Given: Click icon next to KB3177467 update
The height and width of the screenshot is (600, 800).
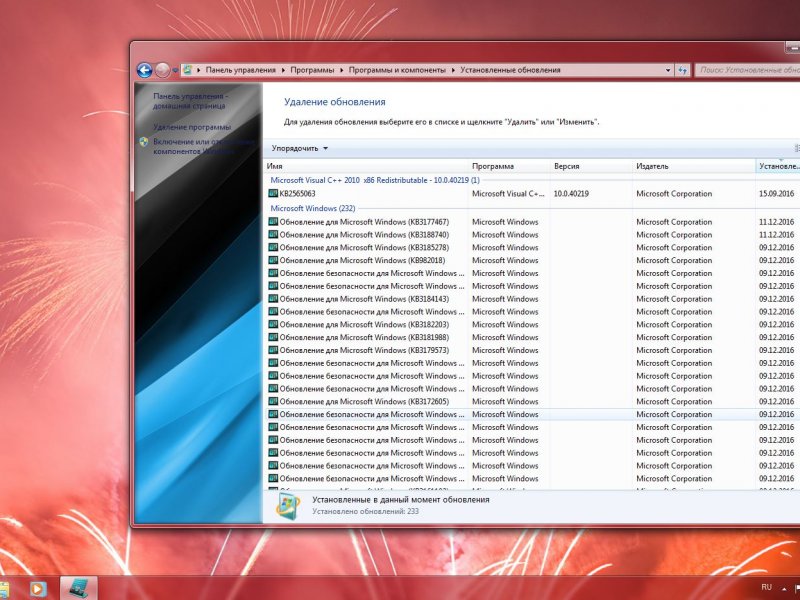Looking at the screenshot, I should (273, 222).
